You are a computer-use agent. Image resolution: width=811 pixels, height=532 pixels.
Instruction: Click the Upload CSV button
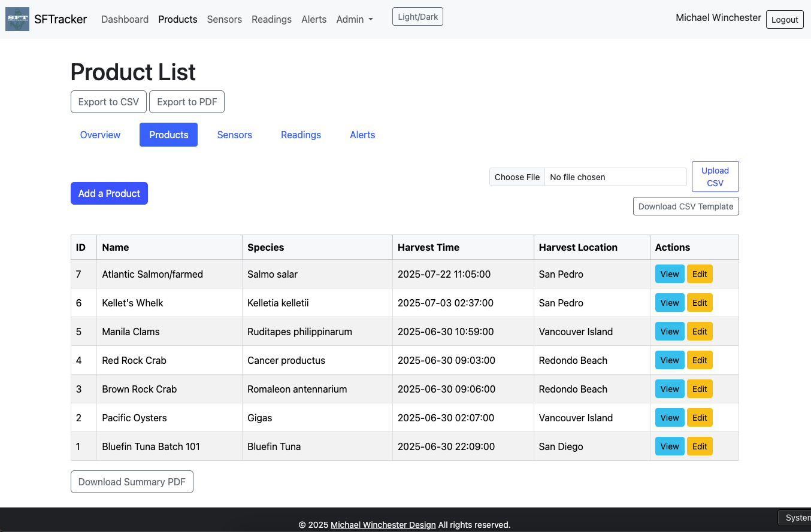click(x=715, y=177)
